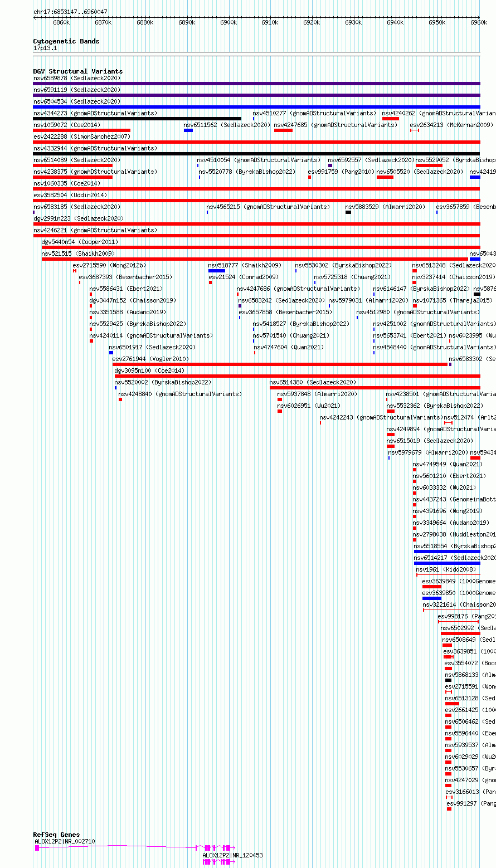This screenshot has height=868, width=496.
Task: Open ALOX12P2|NR_120453 gene label
Action: point(233,855)
